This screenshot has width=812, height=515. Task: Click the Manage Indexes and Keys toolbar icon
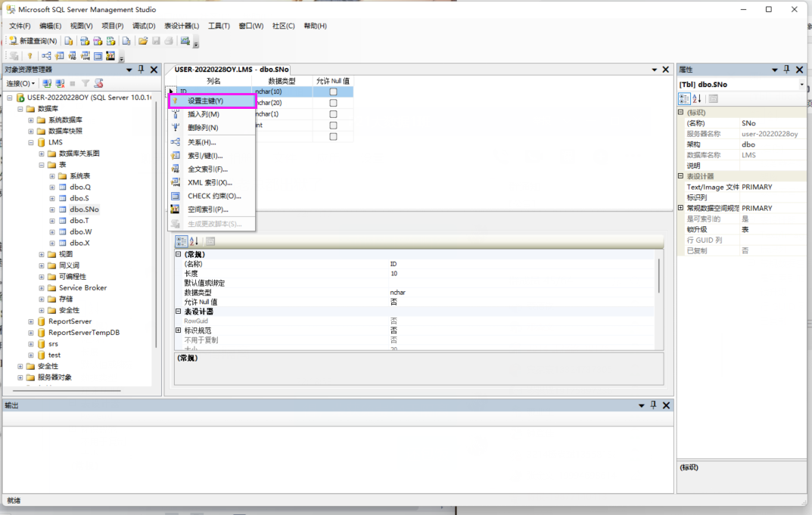tap(59, 56)
